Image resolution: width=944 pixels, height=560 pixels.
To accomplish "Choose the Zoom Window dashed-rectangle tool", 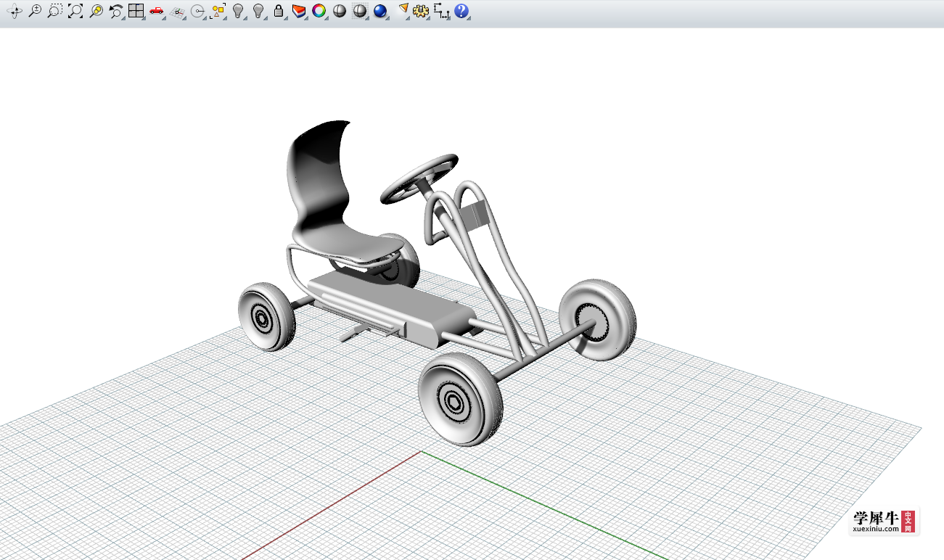I will [x=54, y=11].
